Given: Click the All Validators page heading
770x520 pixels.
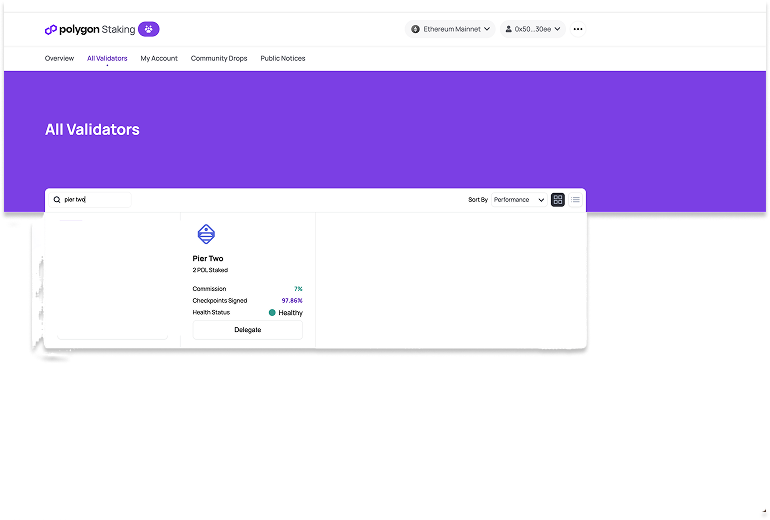Looking at the screenshot, I should [x=92, y=129].
